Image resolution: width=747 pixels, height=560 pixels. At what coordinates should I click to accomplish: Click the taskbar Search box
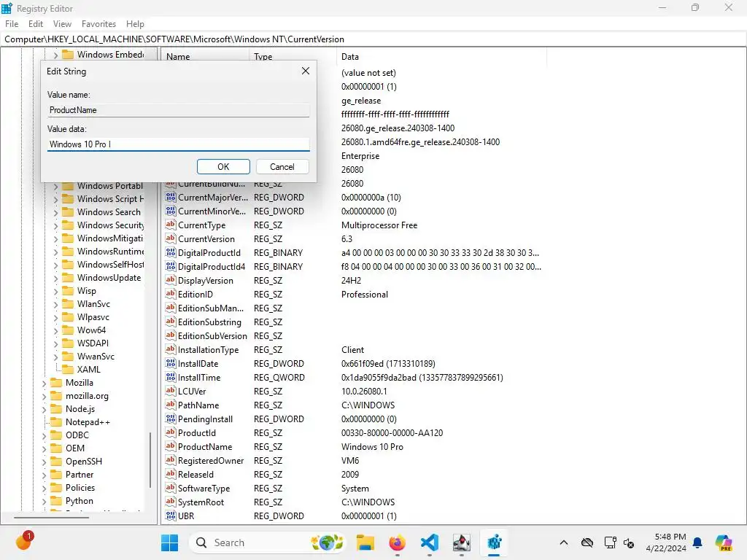click(266, 542)
